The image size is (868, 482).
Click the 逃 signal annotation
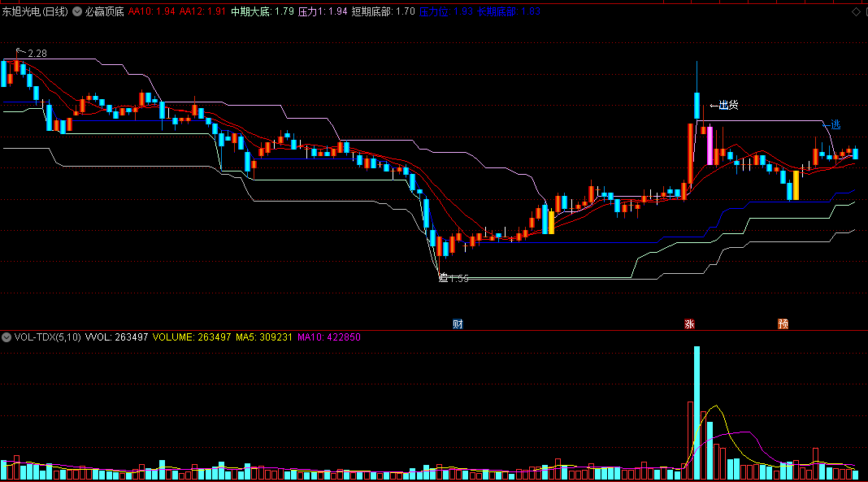coord(832,125)
